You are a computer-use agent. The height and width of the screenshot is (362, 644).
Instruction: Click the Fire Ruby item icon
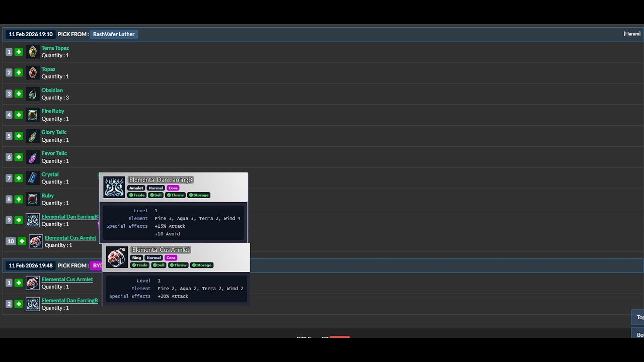click(x=33, y=115)
